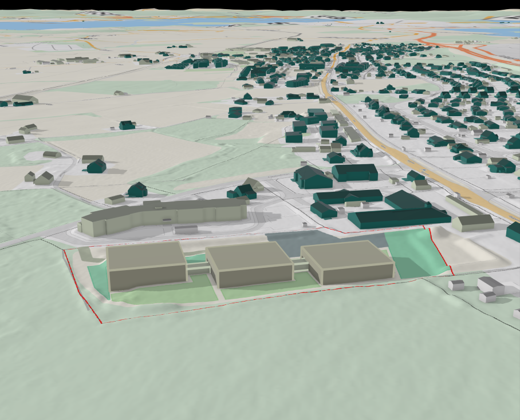This screenshot has width=520, height=420.
Task: Click the longest dark green warehouse building
Action: tap(399, 218)
